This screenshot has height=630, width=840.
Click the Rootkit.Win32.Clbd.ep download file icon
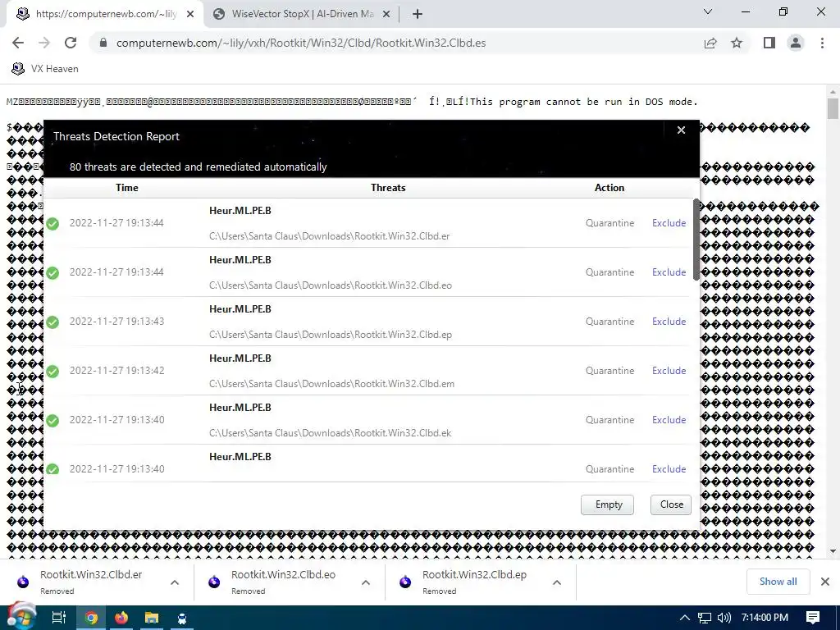[405, 582]
